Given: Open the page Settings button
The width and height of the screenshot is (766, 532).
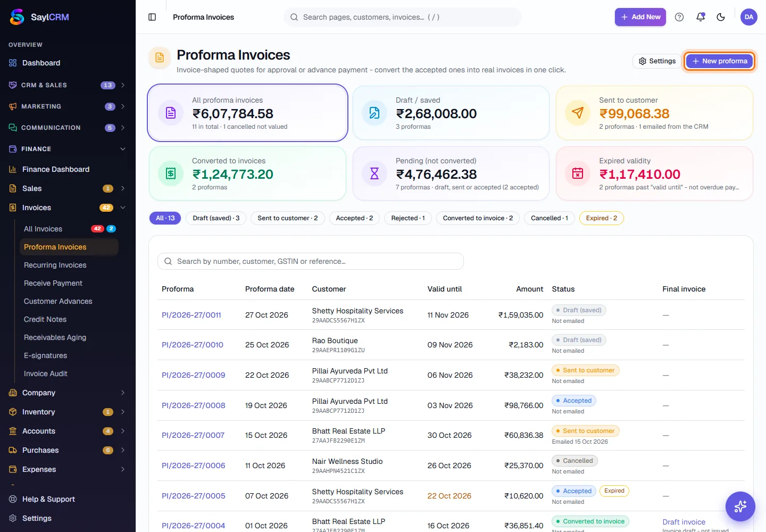Looking at the screenshot, I should point(657,61).
